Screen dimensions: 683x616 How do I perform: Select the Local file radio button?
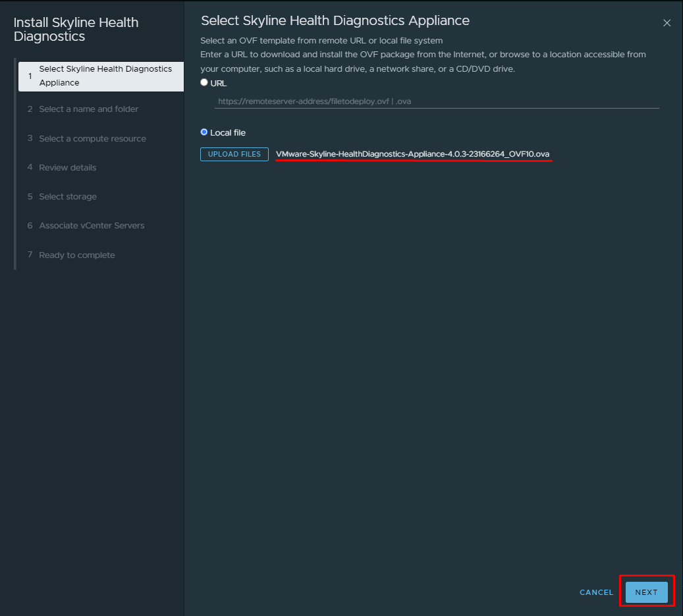point(204,132)
